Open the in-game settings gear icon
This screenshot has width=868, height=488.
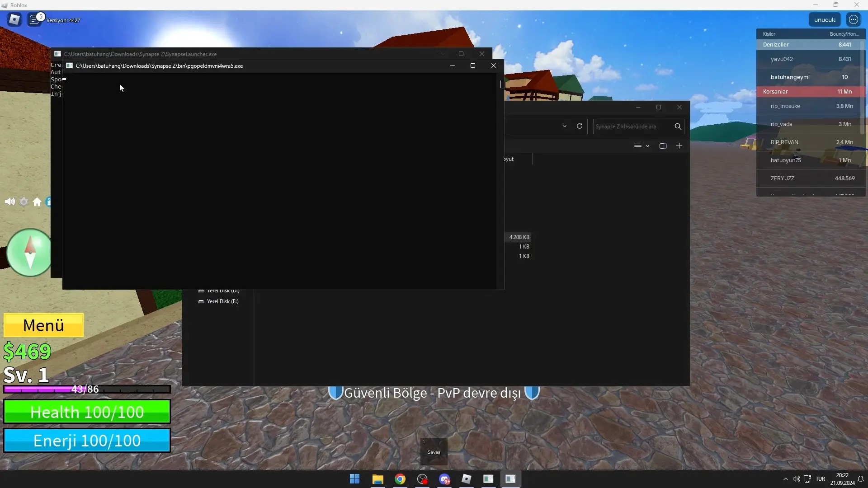(24, 202)
